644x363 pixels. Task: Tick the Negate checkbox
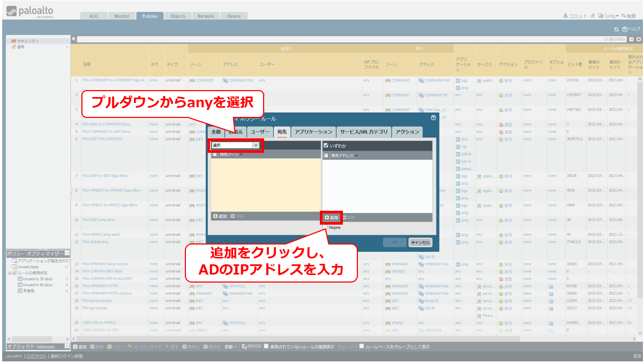click(x=325, y=227)
